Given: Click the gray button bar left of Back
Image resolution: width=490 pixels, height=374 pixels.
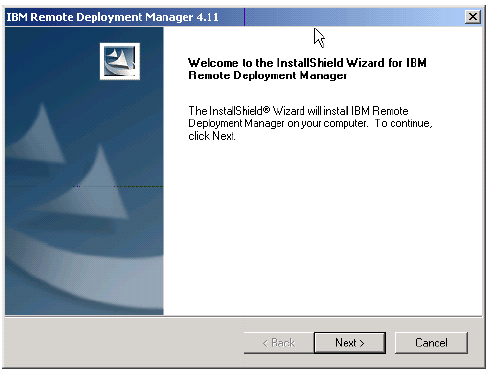Looking at the screenshot, I should pos(123,342).
